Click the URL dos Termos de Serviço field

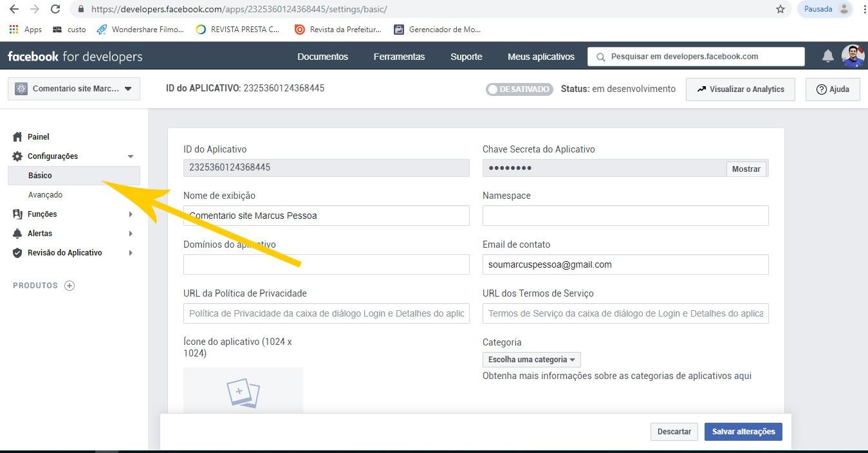click(625, 313)
